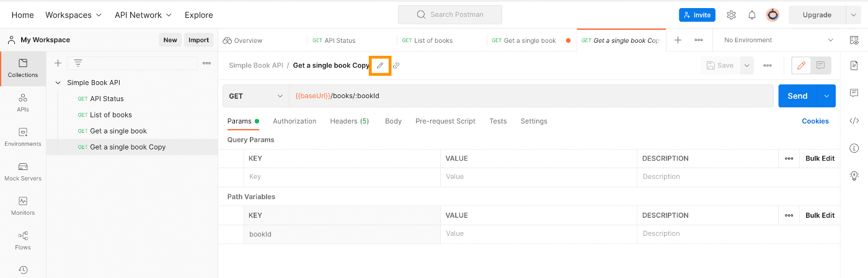Open Query Params column options menu

pyautogui.click(x=789, y=158)
